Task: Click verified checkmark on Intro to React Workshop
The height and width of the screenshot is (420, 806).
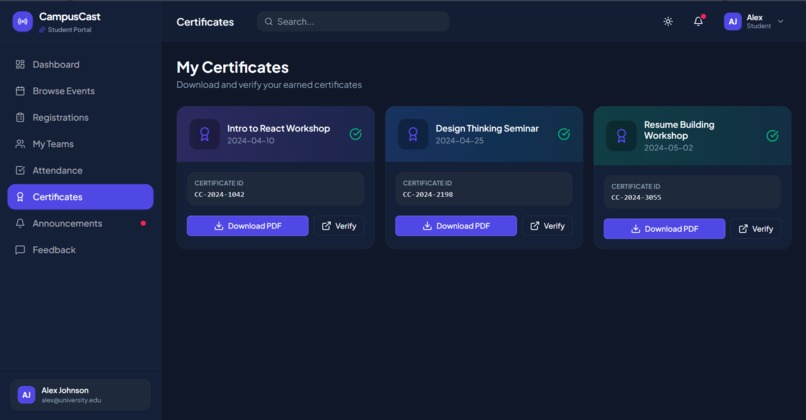Action: tap(355, 134)
